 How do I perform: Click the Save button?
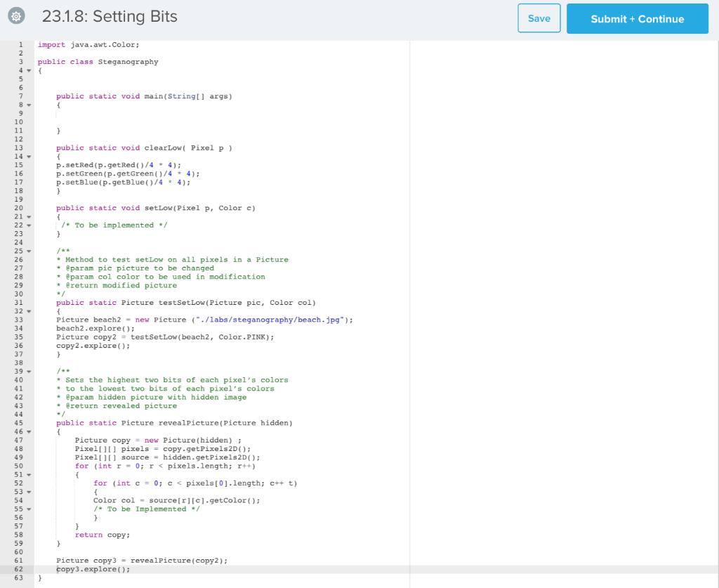point(539,19)
